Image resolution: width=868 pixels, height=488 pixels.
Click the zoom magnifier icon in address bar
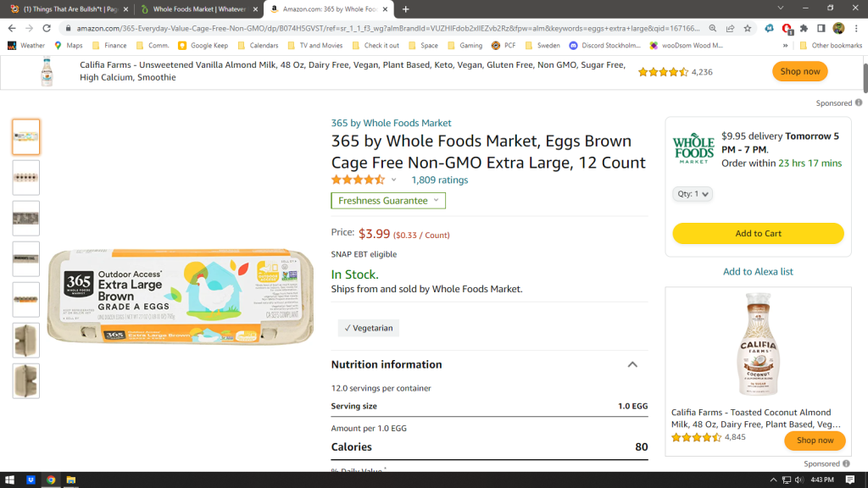pyautogui.click(x=712, y=28)
